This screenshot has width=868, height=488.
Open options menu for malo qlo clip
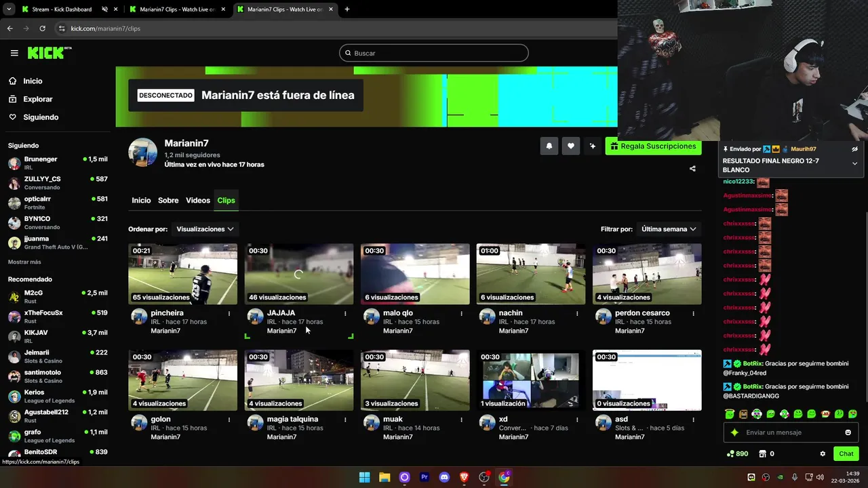point(461,313)
